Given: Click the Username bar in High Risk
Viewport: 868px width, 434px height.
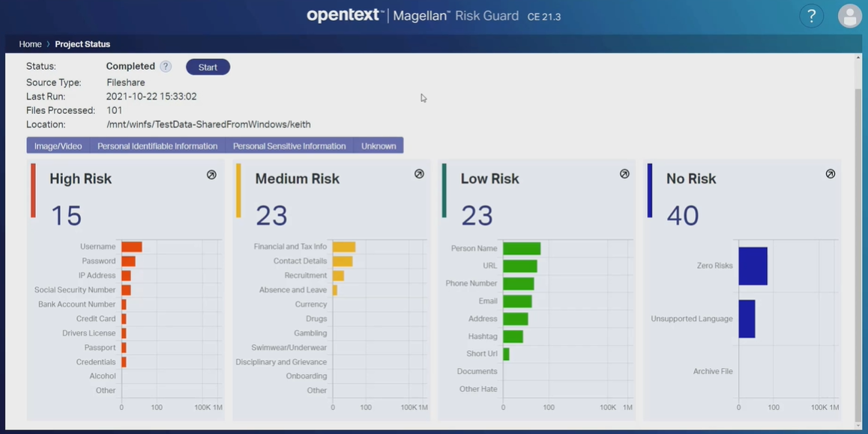Looking at the screenshot, I should pos(132,247).
